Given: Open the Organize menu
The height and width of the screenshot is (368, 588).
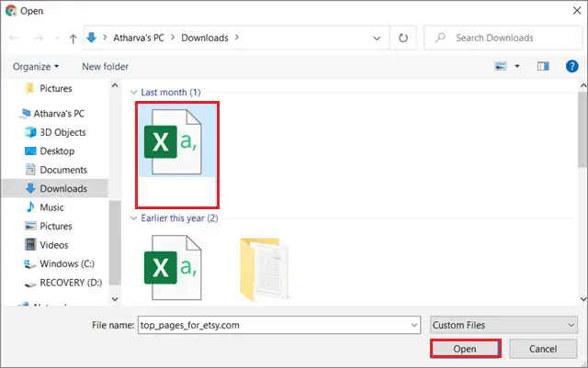Looking at the screenshot, I should (36, 67).
